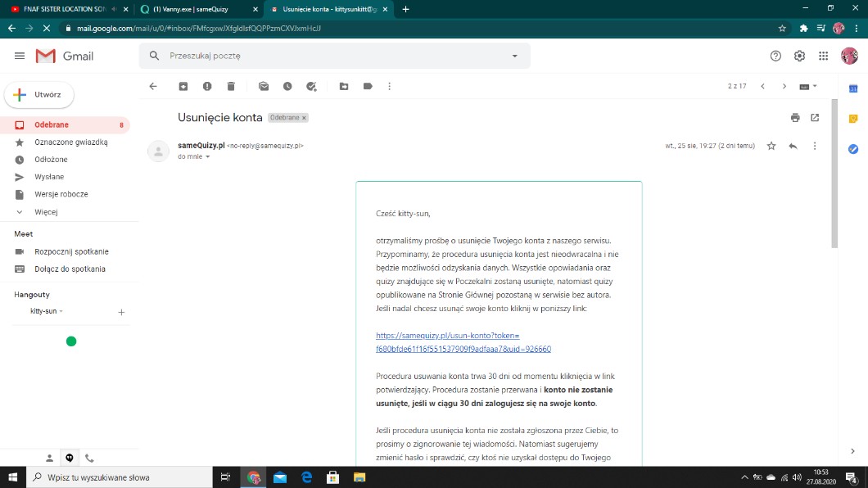Delete the email with the trash icon
Screen dimensions: 868x488
pyautogui.click(x=231, y=86)
